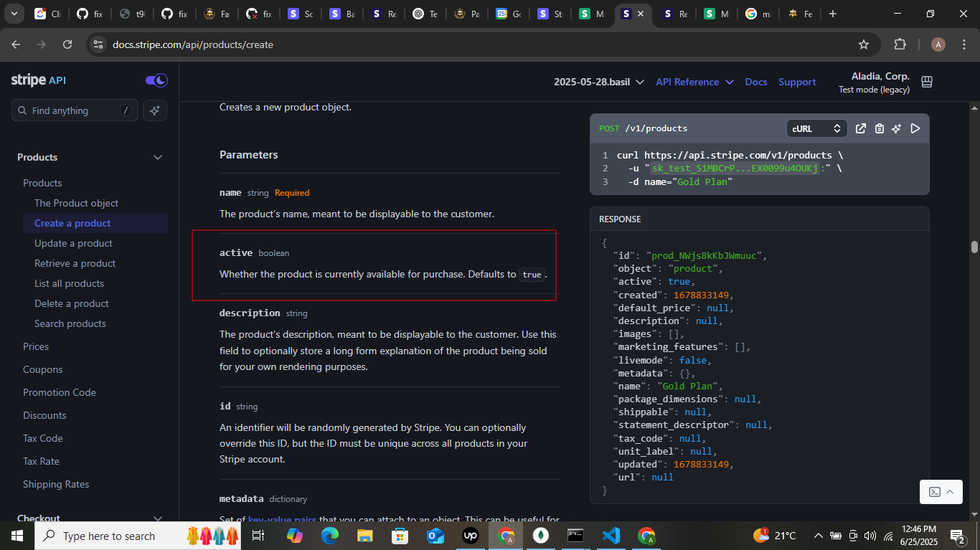This screenshot has height=550, width=980.
Task: Open the browser extensions puzzle icon
Action: (x=900, y=44)
